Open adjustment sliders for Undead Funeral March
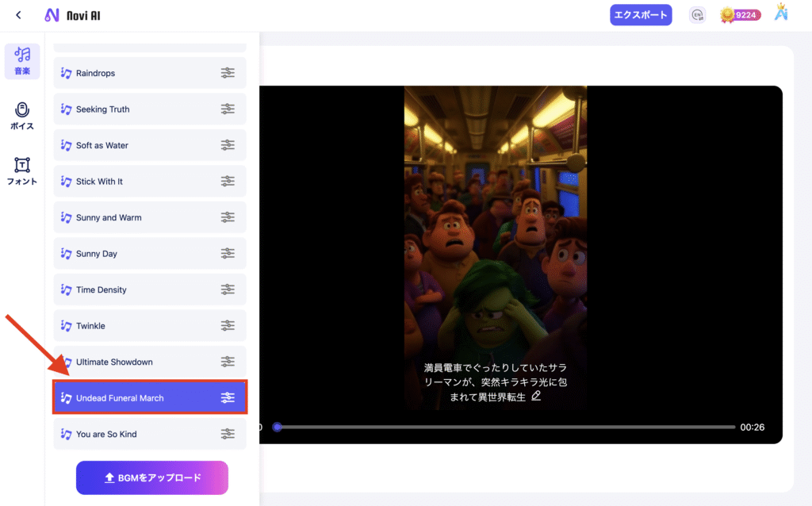Image resolution: width=812 pixels, height=506 pixels. click(228, 398)
